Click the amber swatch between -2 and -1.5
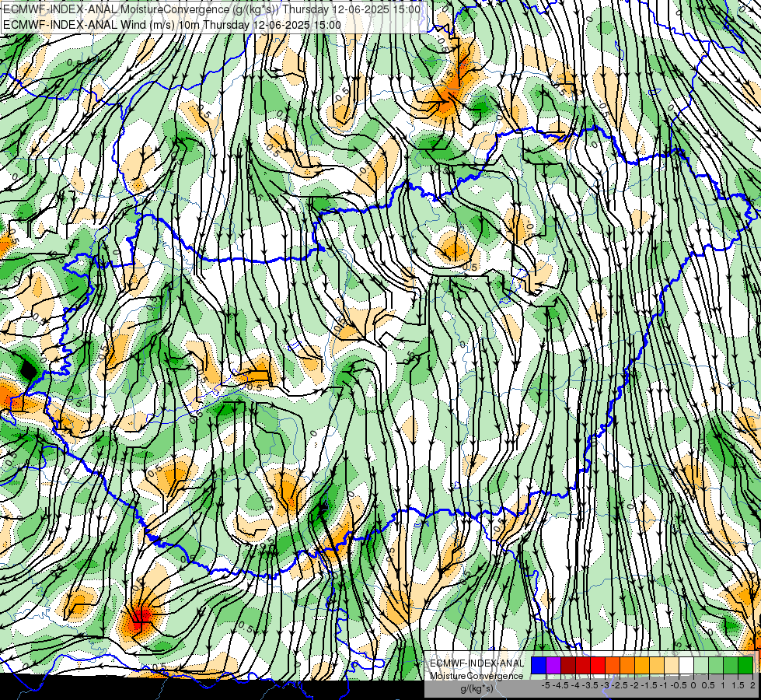The height and width of the screenshot is (700, 761). pyautogui.click(x=642, y=665)
